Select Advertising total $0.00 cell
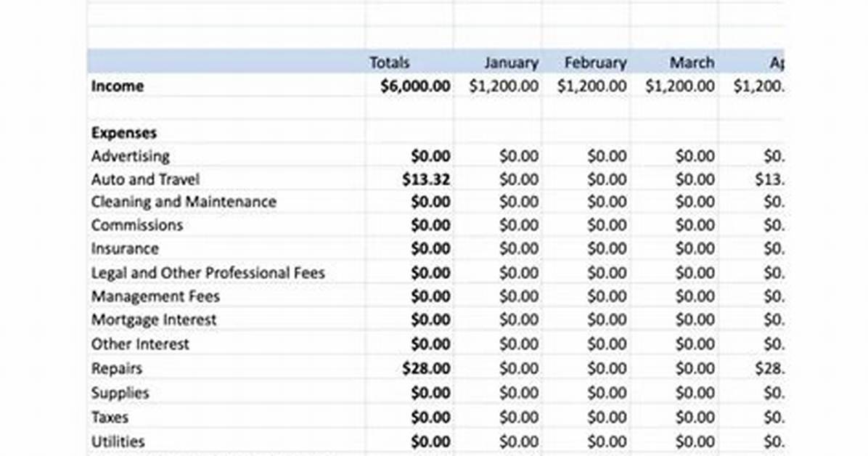 [x=430, y=156]
